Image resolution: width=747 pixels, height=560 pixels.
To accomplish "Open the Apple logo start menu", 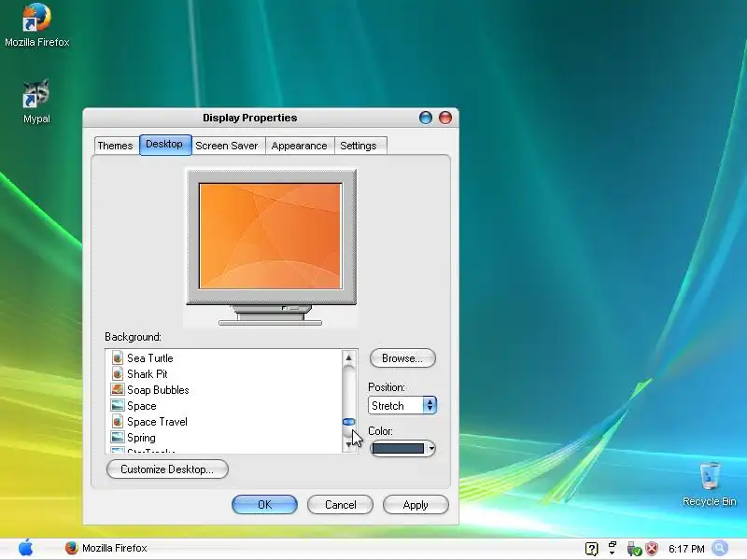I will tap(26, 548).
